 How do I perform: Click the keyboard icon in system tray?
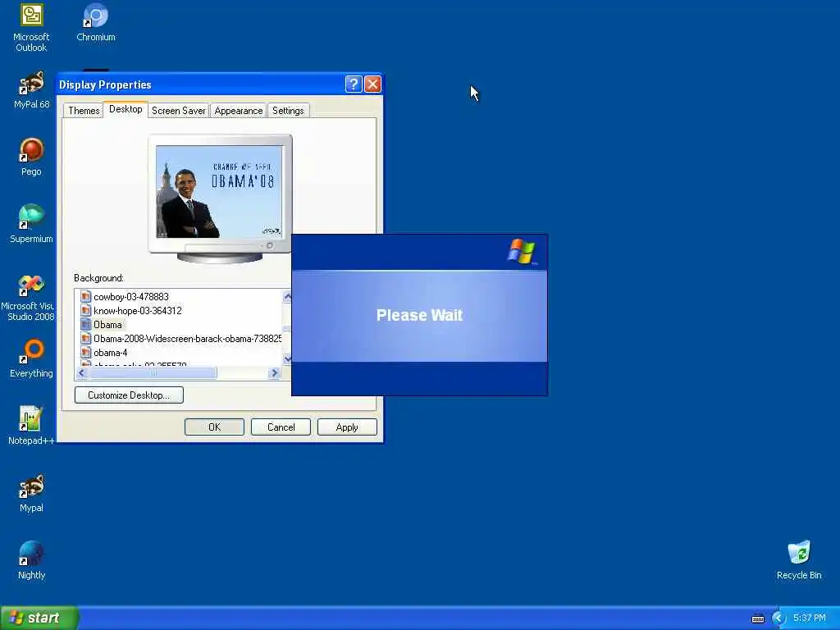point(758,619)
